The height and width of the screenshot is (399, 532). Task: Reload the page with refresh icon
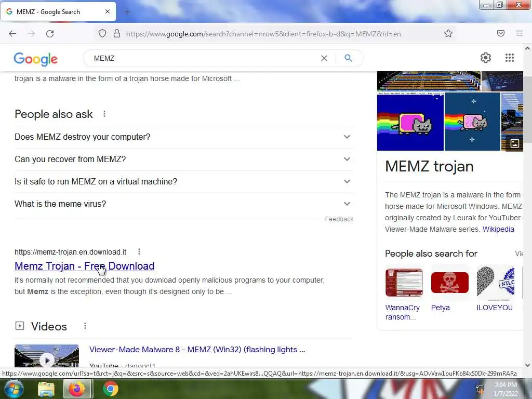point(50,34)
